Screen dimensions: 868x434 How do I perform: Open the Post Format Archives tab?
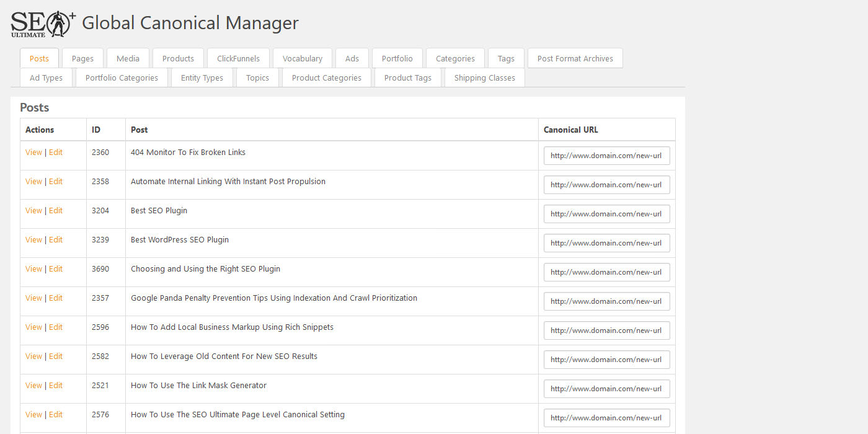coord(575,58)
